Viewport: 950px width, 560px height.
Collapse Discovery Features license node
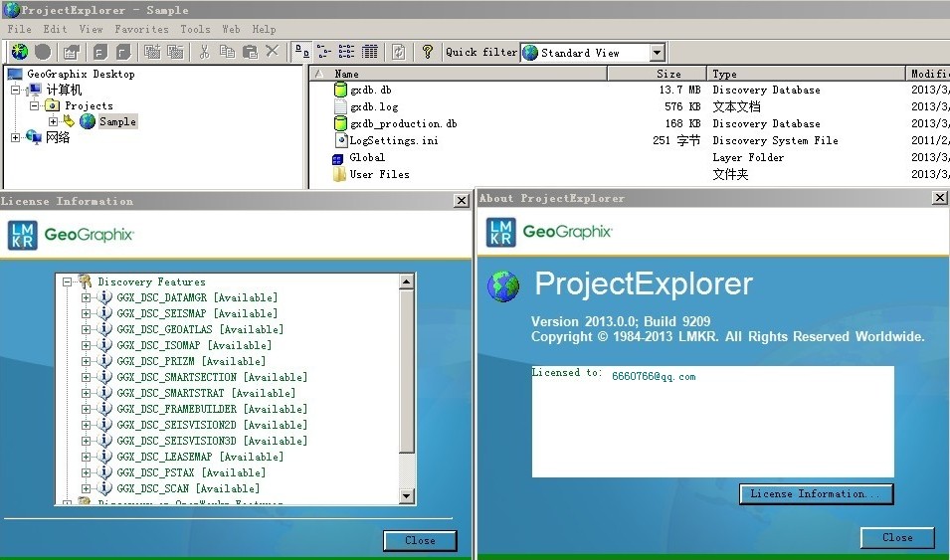tap(67, 281)
